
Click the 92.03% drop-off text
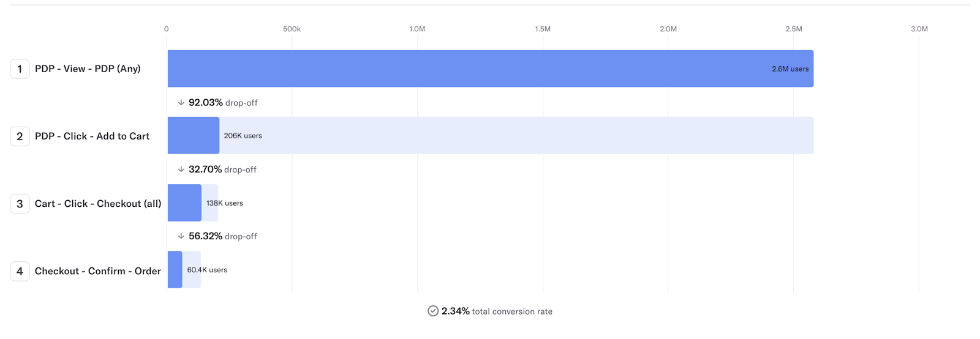[223, 103]
